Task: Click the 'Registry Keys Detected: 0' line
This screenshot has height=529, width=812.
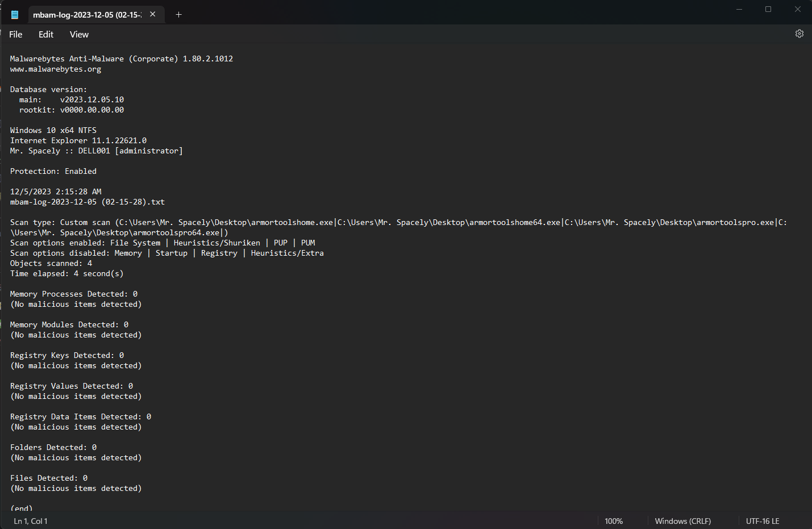Action: click(67, 356)
